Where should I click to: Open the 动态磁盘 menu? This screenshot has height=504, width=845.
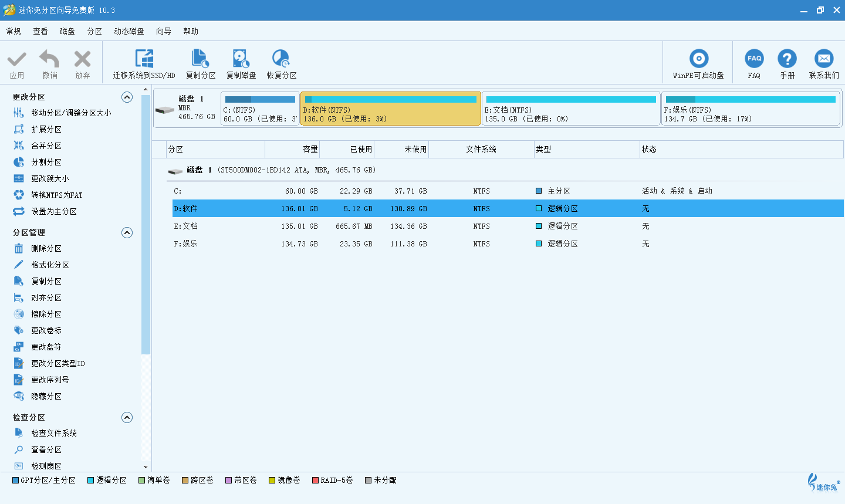(x=129, y=31)
